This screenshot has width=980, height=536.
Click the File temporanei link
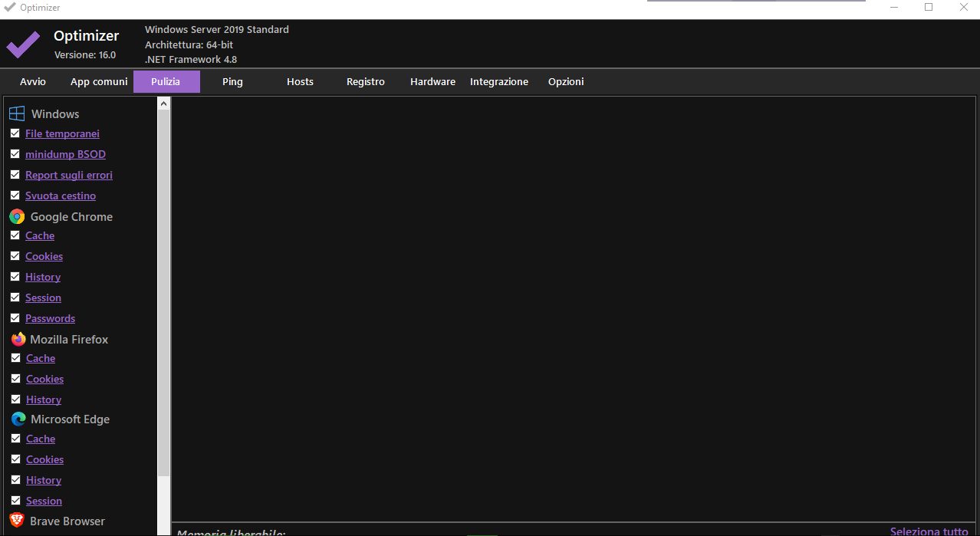[62, 133]
